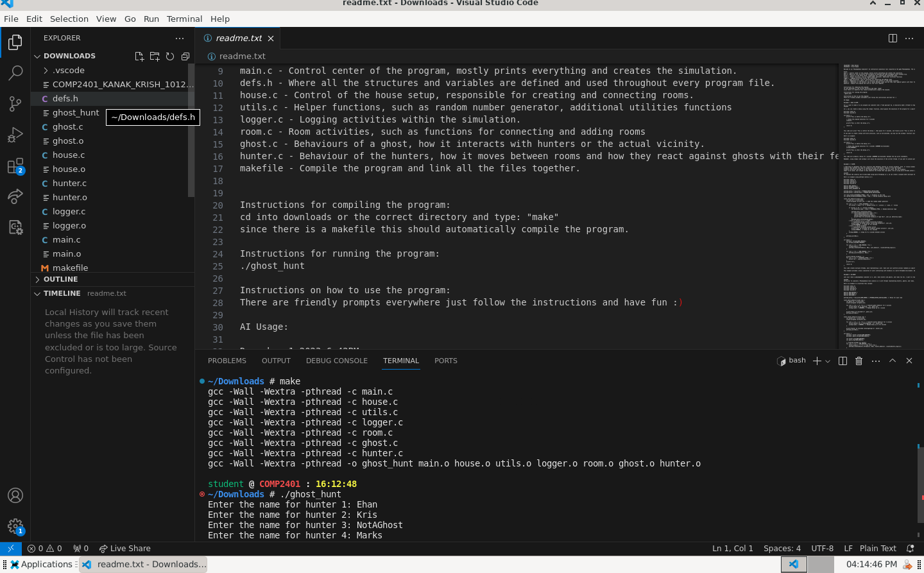Open the File menu
924x573 pixels.
coord(12,19)
